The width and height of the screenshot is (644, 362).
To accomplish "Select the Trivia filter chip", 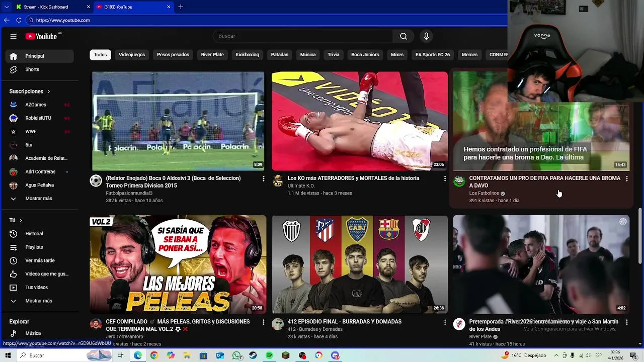I will [x=334, y=55].
